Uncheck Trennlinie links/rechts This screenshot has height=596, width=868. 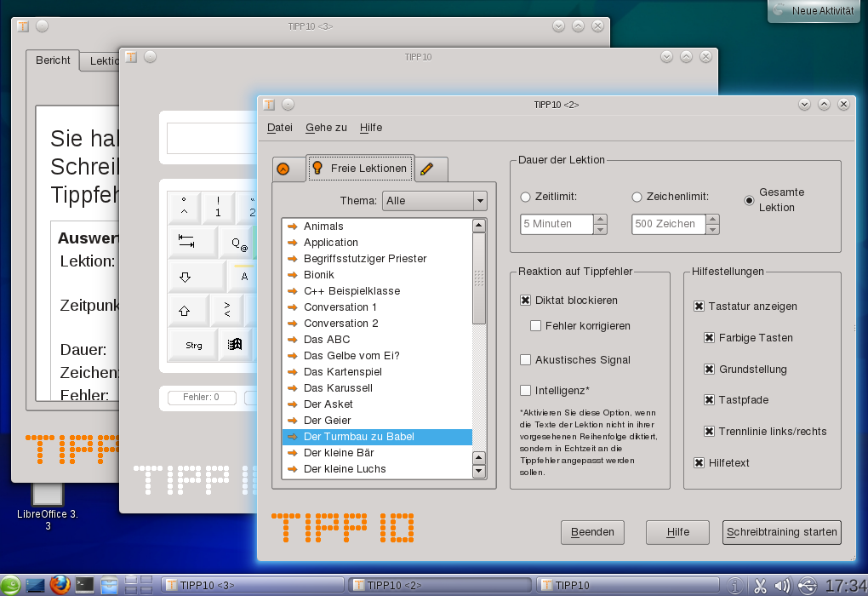[709, 432]
